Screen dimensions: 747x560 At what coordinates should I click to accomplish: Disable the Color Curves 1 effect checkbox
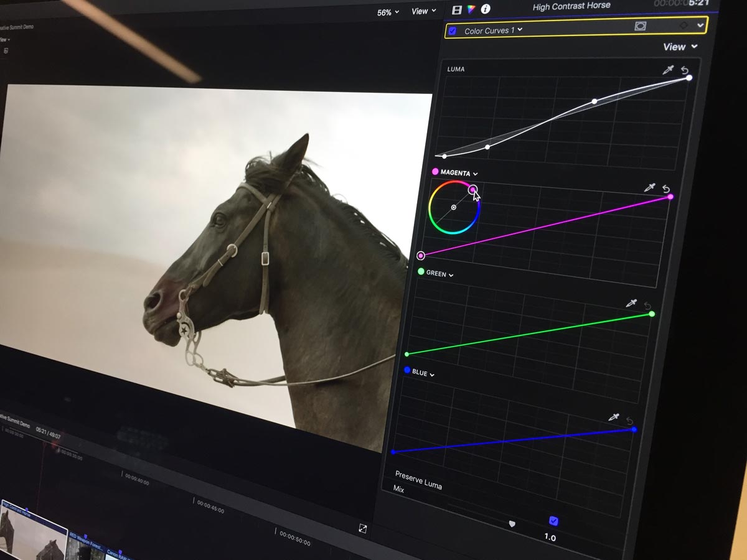pyautogui.click(x=453, y=30)
